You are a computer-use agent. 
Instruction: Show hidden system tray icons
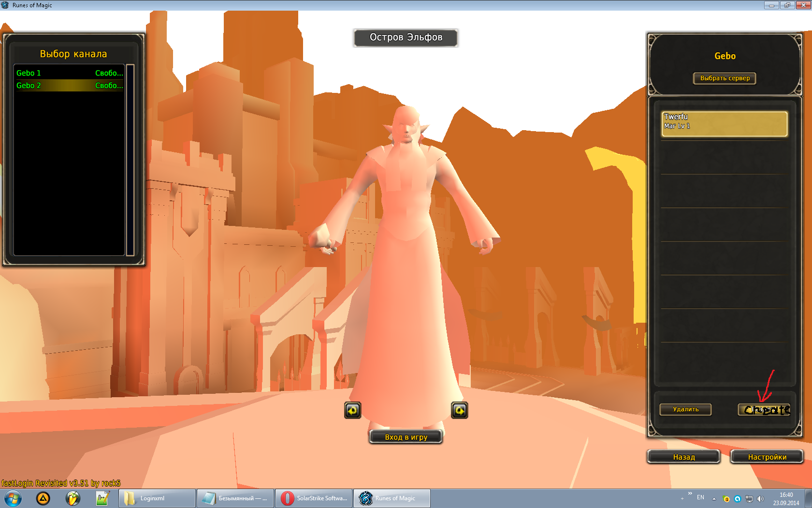tap(714, 499)
